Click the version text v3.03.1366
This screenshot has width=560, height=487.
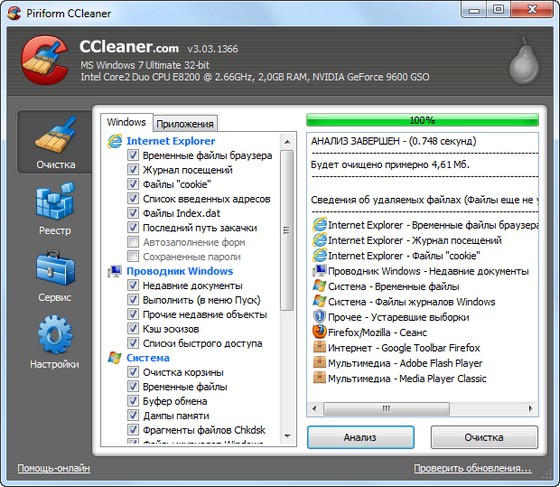pos(213,49)
